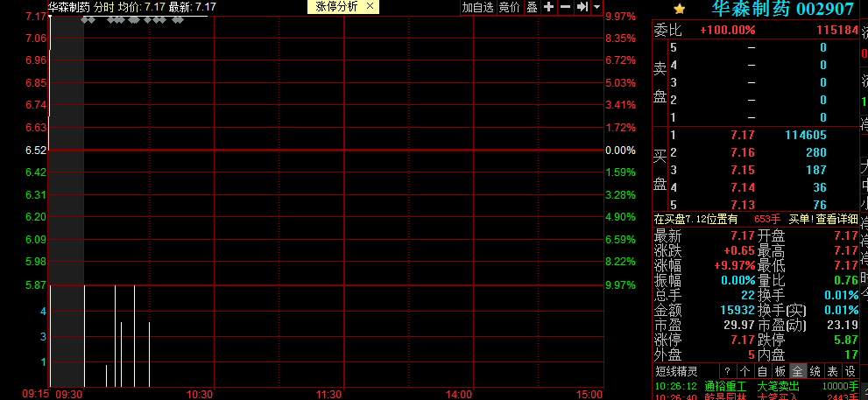
Task: Select the 个 filter in 短线精灵
Action: click(745, 371)
